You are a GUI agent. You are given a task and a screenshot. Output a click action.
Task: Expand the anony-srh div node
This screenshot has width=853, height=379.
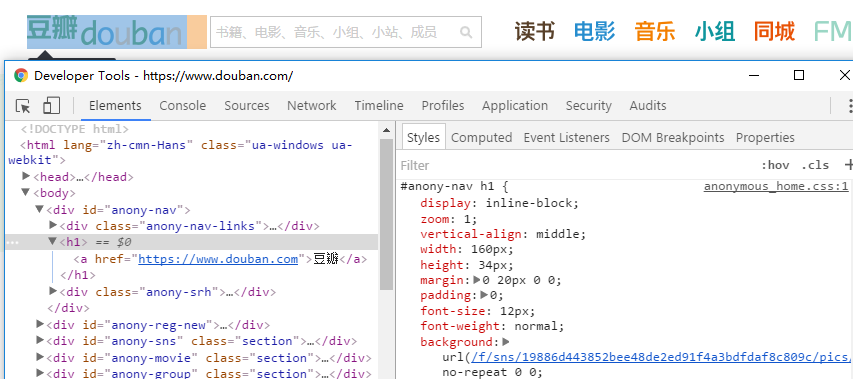click(x=53, y=291)
